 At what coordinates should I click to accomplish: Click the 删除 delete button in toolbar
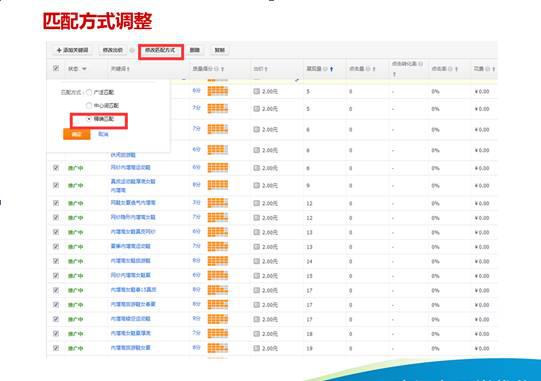tap(195, 50)
